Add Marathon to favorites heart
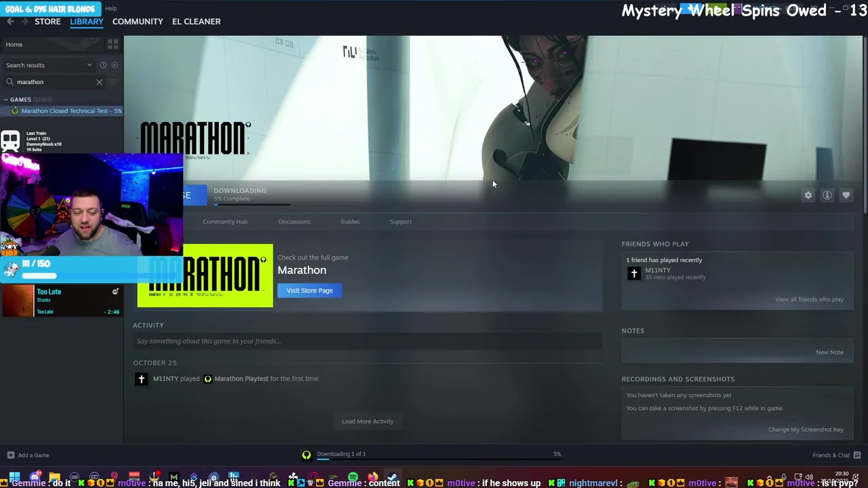Image resolution: width=868 pixels, height=488 pixels. tap(846, 195)
